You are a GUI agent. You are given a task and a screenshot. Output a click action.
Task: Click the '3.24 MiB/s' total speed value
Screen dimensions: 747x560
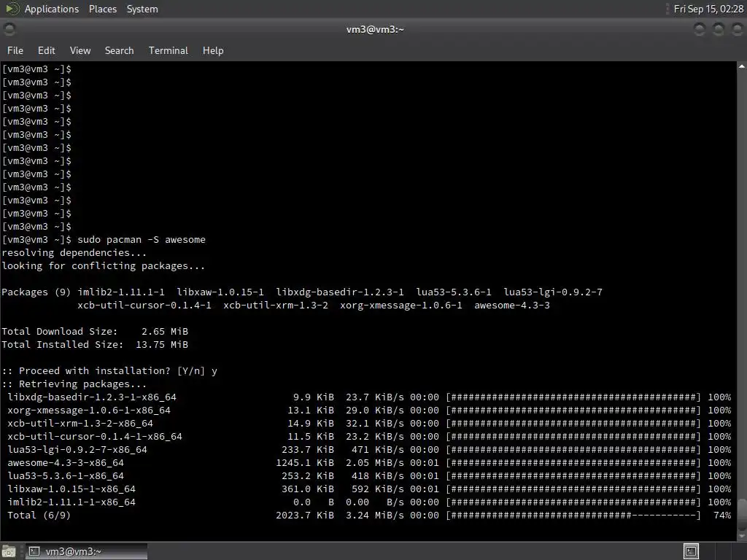click(x=375, y=516)
